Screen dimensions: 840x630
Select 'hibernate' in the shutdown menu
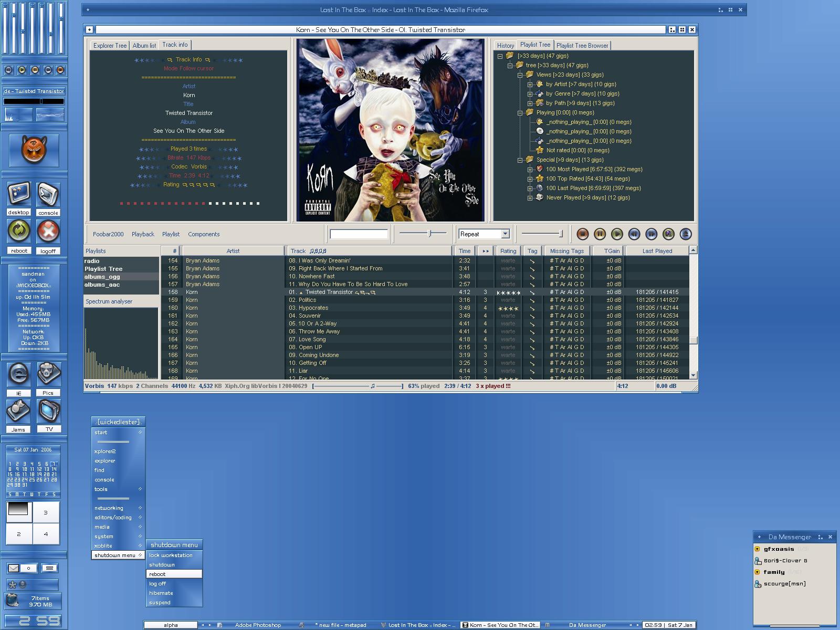click(x=174, y=593)
